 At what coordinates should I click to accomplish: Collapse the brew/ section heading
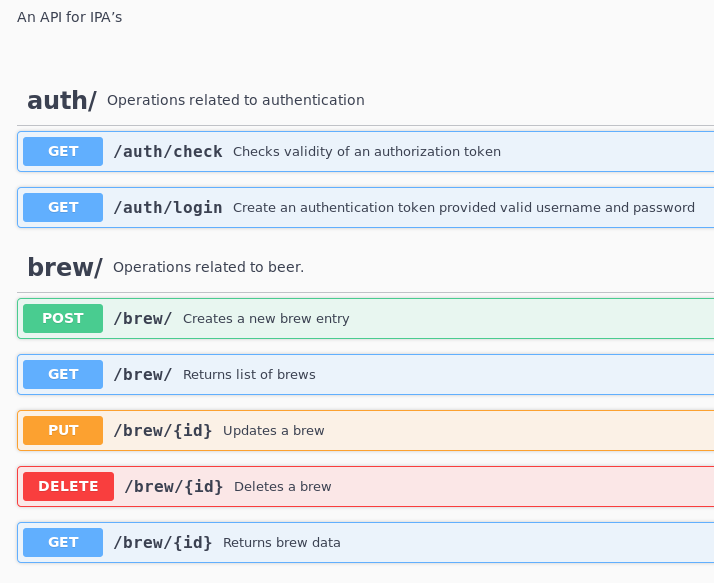pos(65,267)
